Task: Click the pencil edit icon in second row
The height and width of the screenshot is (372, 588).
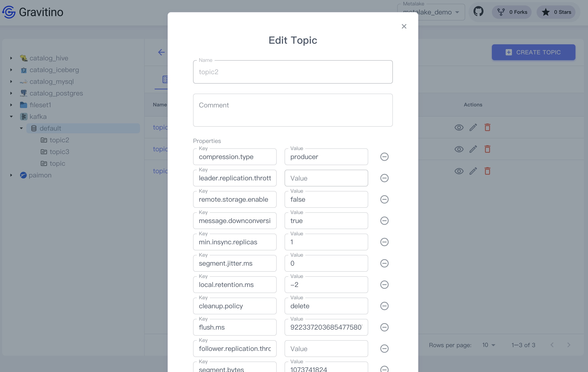Action: click(473, 149)
